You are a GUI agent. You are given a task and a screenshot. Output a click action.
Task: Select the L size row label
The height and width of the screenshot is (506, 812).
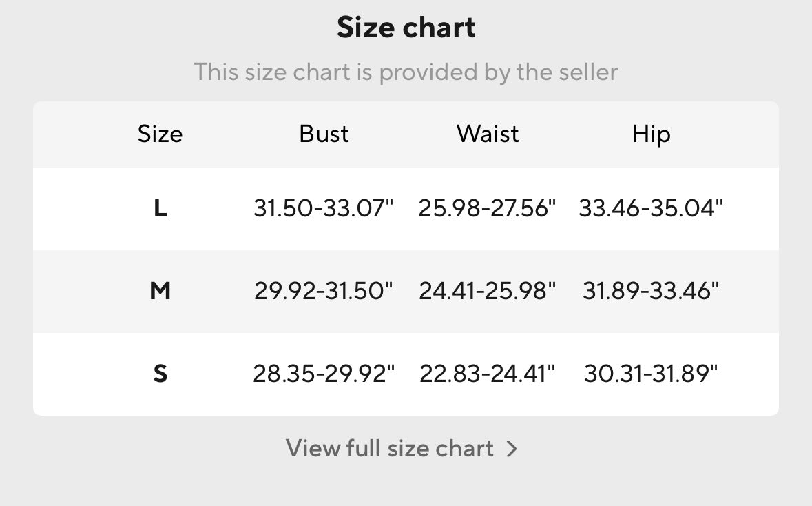click(160, 208)
